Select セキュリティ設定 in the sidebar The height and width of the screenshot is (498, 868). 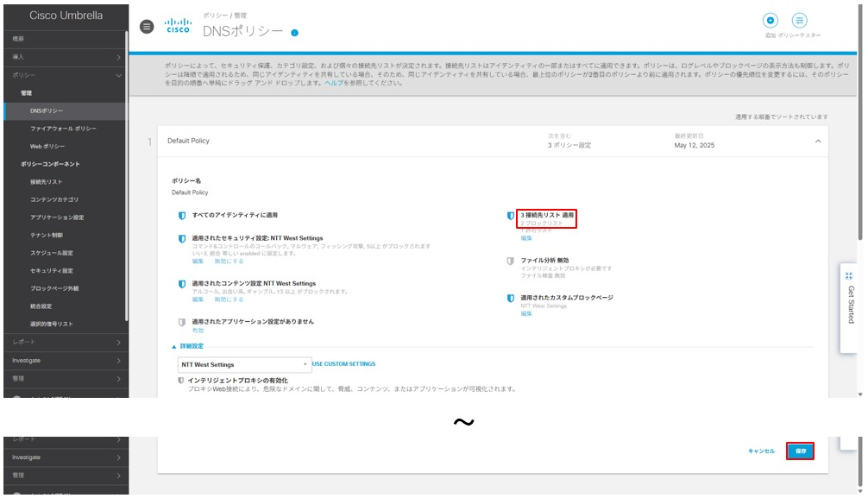[52, 270]
